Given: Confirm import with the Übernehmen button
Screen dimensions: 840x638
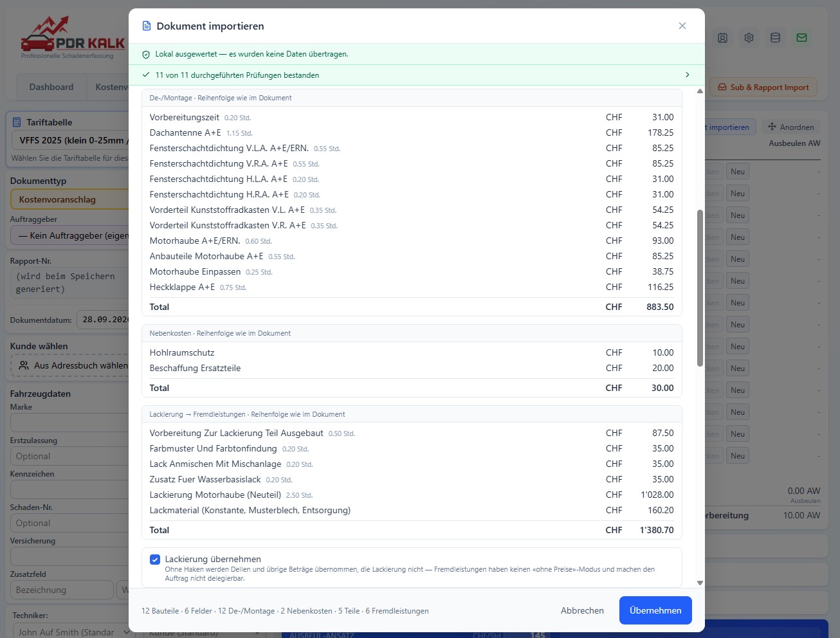Looking at the screenshot, I should pyautogui.click(x=655, y=610).
